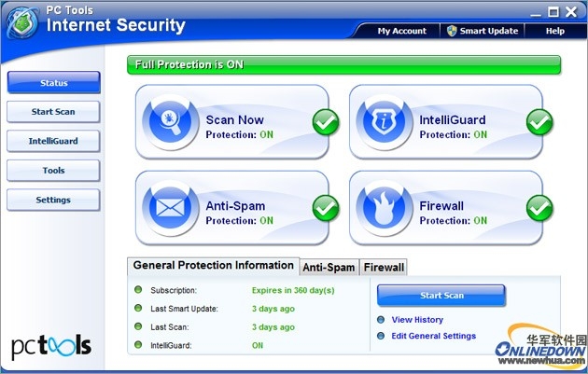
Task: Open the Help menu
Action: [555, 31]
